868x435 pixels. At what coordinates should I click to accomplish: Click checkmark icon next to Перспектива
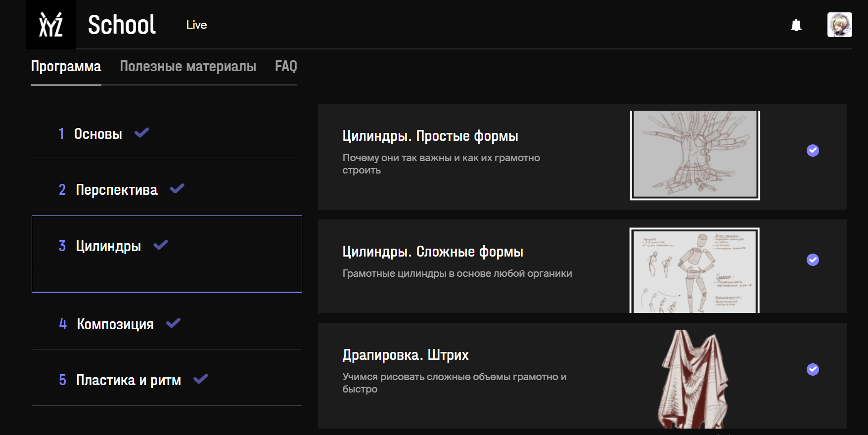(x=177, y=188)
